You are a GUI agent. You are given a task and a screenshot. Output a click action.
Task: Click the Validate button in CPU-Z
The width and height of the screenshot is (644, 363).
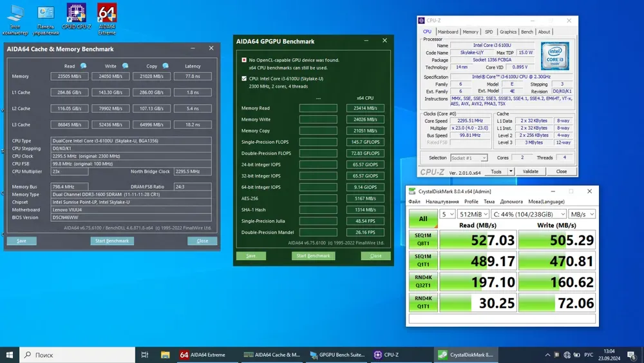tap(530, 172)
